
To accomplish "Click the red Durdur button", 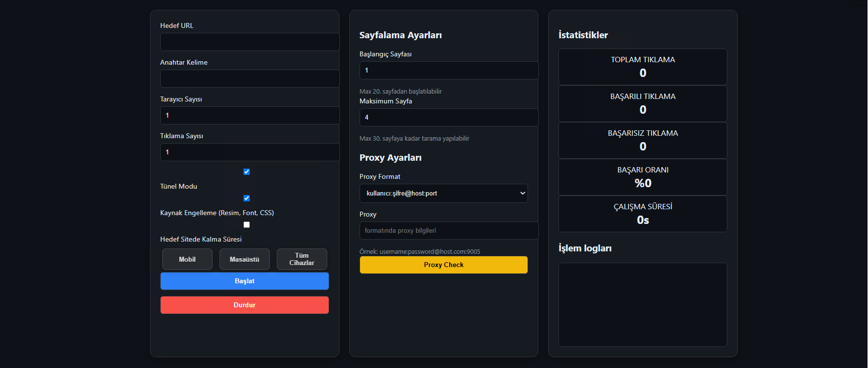I will click(x=244, y=305).
